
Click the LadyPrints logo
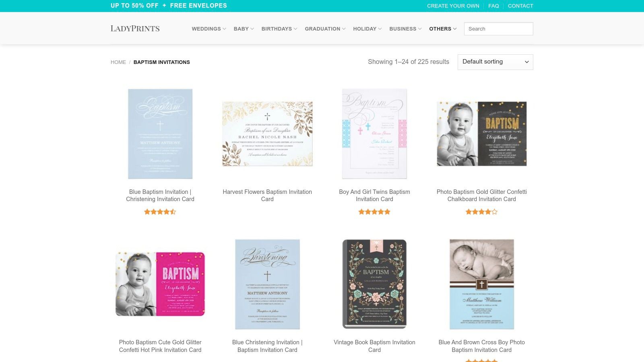pyautogui.click(x=135, y=29)
